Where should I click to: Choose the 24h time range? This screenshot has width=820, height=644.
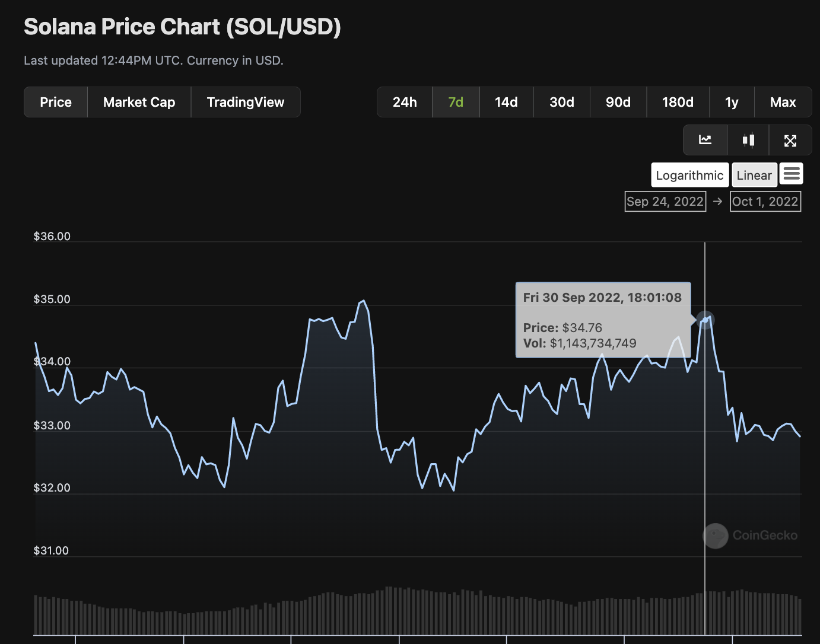tap(405, 102)
